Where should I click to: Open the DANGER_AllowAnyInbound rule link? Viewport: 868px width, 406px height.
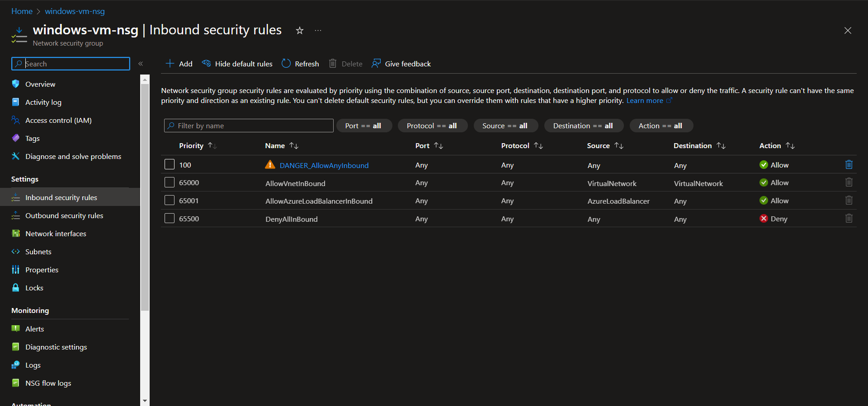[x=324, y=165]
